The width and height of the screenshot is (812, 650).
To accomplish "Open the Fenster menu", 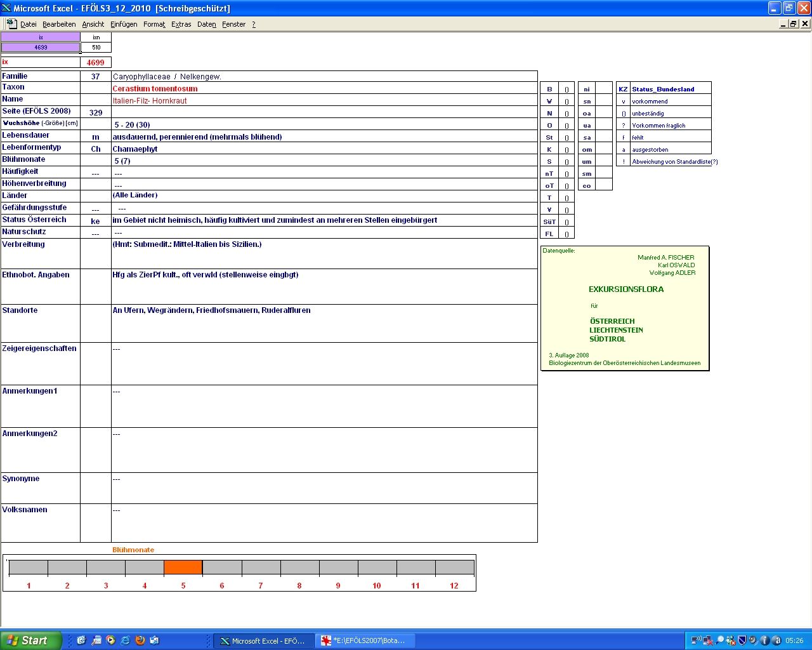I will (234, 24).
